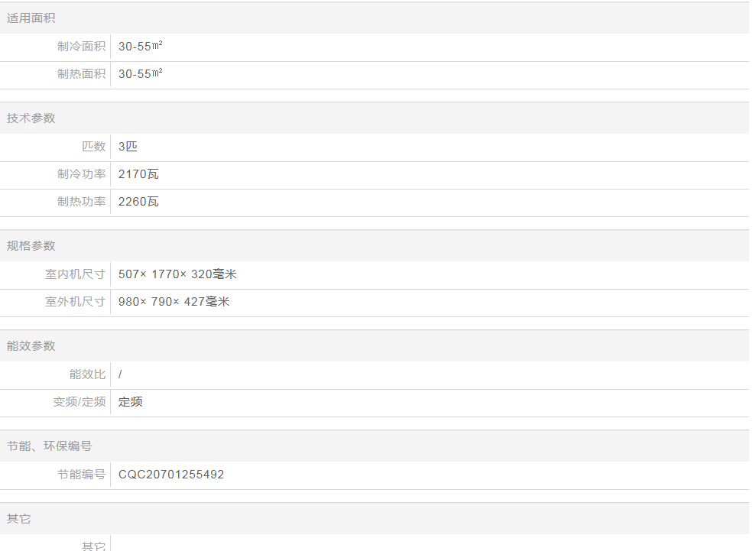This screenshot has height=551, width=756.
Task: Click the 30-55㎡ value for 制热面积
Action: [x=140, y=74]
